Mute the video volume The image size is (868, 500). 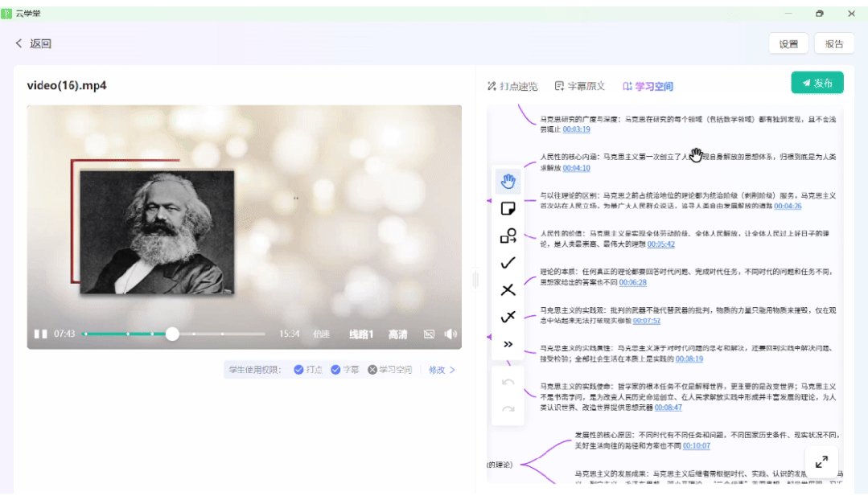(450, 334)
